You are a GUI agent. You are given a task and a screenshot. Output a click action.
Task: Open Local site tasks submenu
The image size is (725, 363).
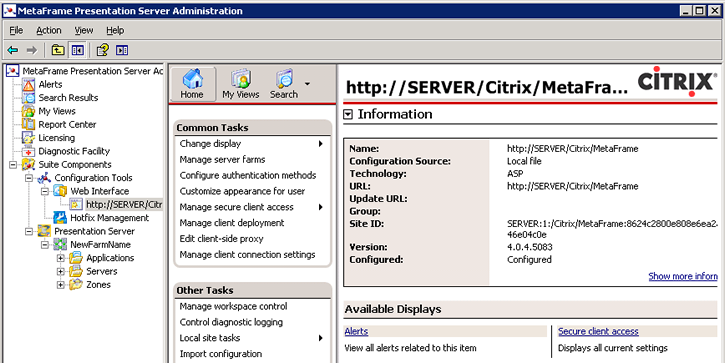[252, 338]
